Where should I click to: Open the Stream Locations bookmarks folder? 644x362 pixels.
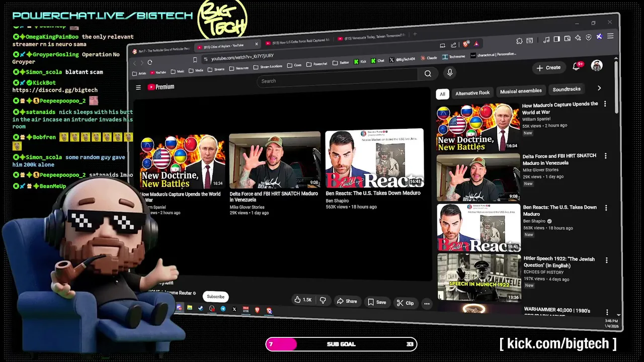[268, 66]
